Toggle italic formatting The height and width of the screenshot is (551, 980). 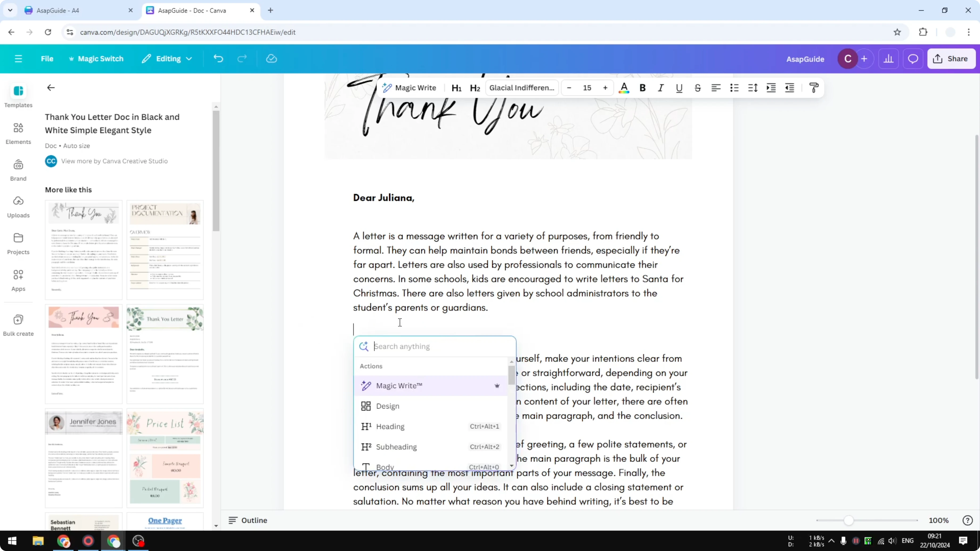pos(661,88)
